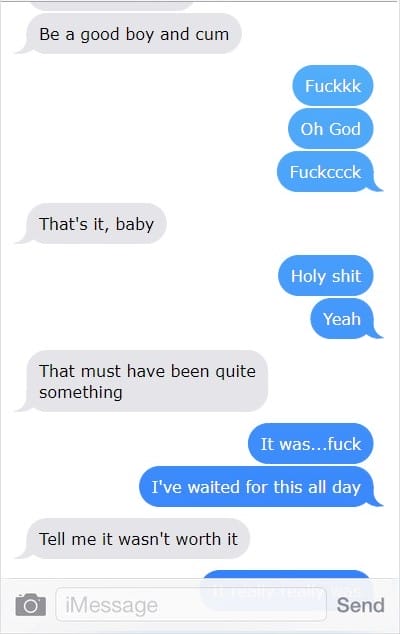Tap "I've waited for this all day" bubble
The width and height of the screenshot is (400, 634).
pyautogui.click(x=260, y=487)
